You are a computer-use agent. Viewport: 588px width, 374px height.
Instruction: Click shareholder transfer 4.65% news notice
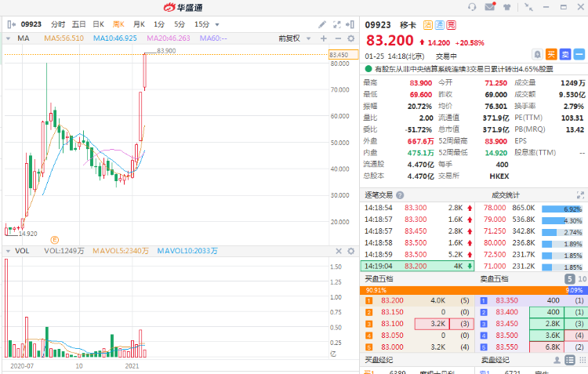[464, 69]
